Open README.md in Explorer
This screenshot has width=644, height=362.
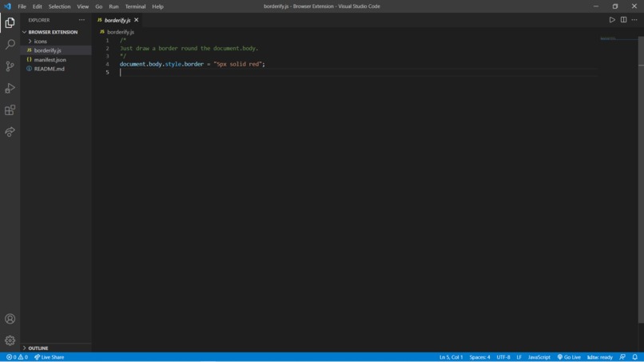coord(56,69)
